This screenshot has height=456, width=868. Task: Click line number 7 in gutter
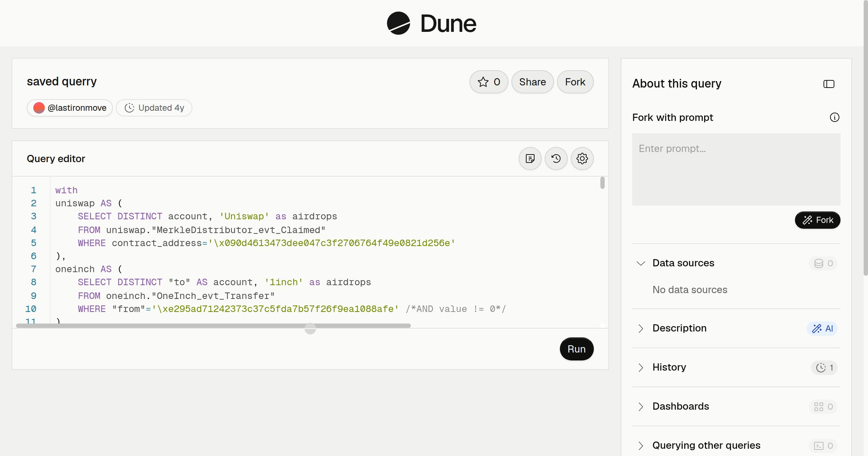pos(34,269)
